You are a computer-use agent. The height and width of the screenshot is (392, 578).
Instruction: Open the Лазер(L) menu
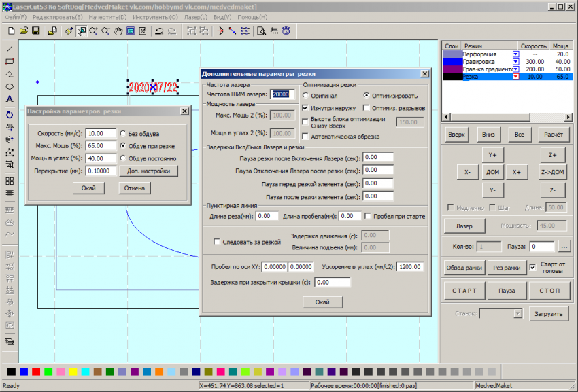pos(196,16)
